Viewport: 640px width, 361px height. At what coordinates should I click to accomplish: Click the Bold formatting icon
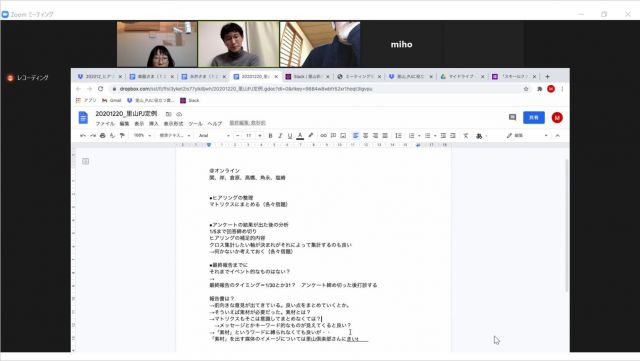point(270,136)
